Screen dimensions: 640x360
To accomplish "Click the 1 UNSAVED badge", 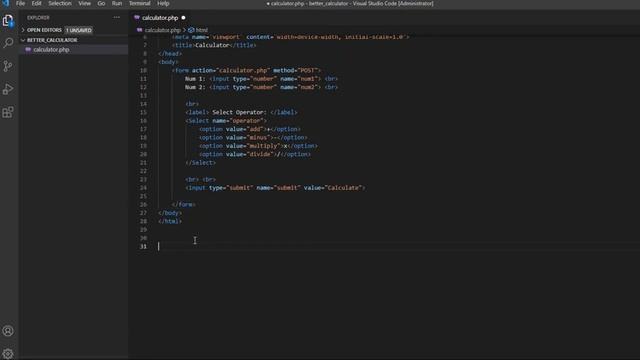I will [79, 30].
